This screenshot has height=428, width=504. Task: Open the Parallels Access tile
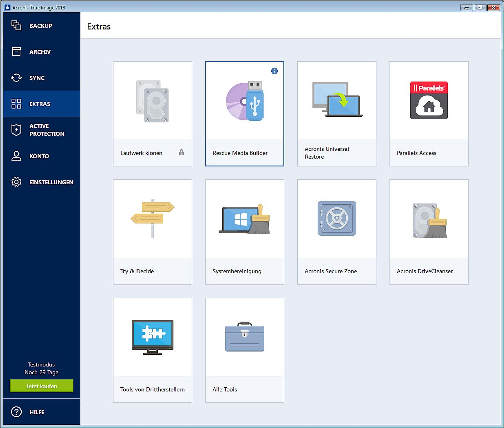[x=429, y=113]
